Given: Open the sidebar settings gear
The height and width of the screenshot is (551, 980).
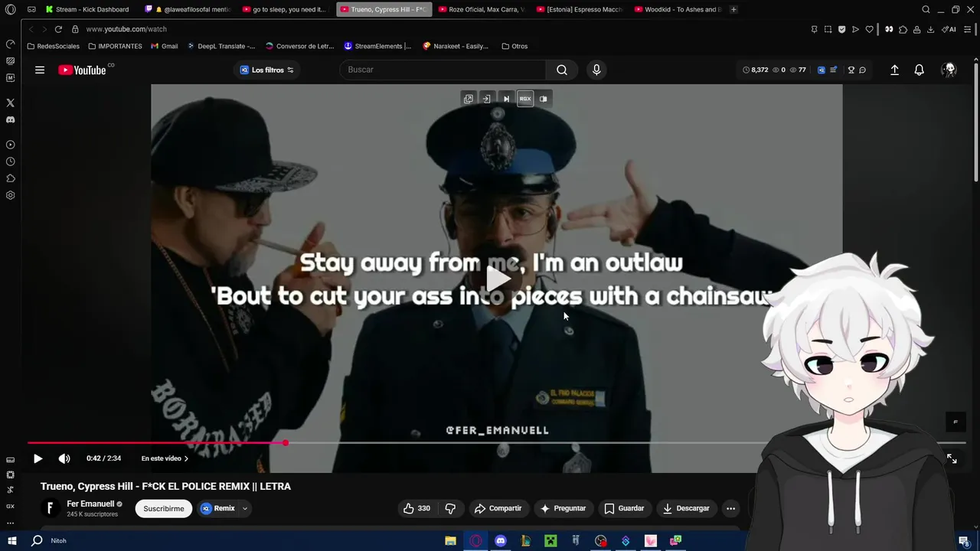Looking at the screenshot, I should click(x=10, y=195).
